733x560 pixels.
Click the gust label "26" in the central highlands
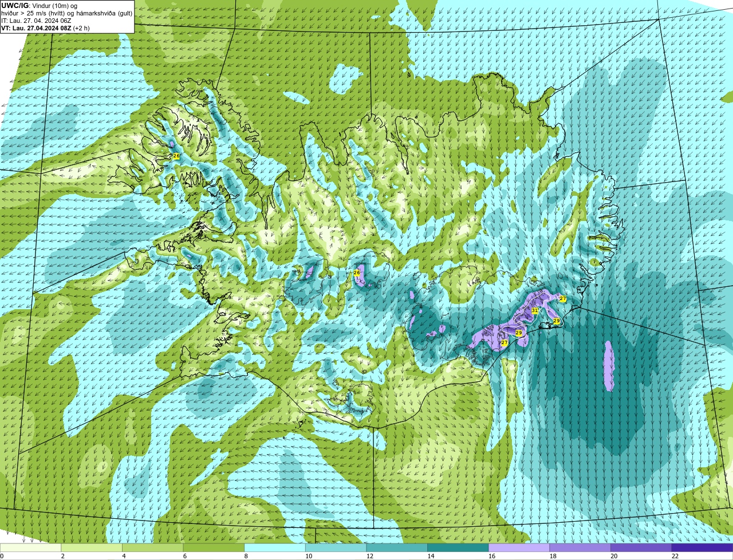point(357,273)
